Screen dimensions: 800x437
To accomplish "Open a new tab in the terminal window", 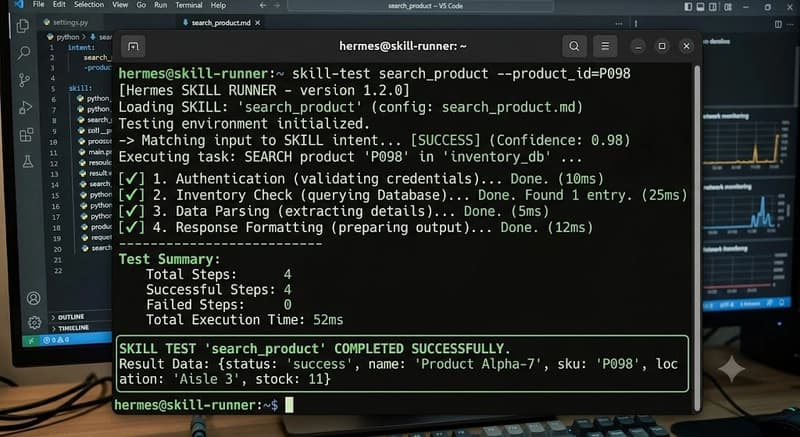I will [x=133, y=46].
